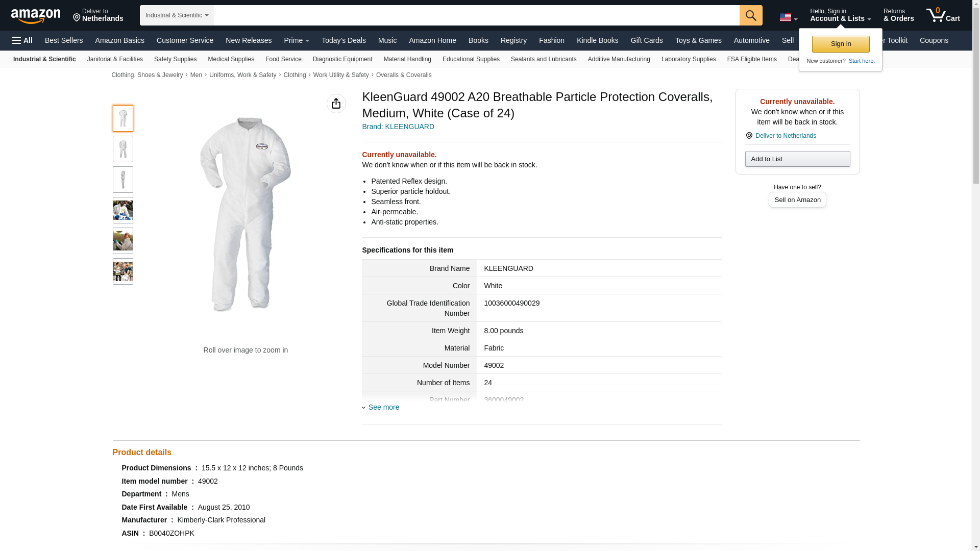Open Today's Deals in the navigation bar
Image resolution: width=980 pixels, height=551 pixels.
pos(344,40)
